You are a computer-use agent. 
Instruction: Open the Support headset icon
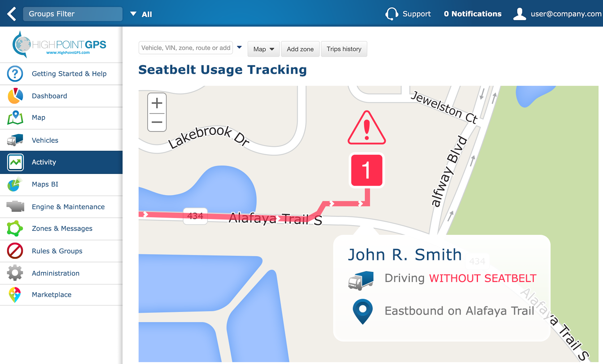click(x=392, y=14)
